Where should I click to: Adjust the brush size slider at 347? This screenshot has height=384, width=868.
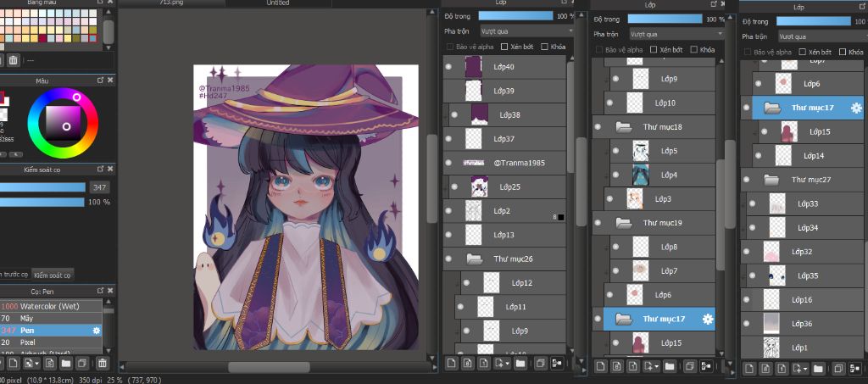(x=42, y=187)
